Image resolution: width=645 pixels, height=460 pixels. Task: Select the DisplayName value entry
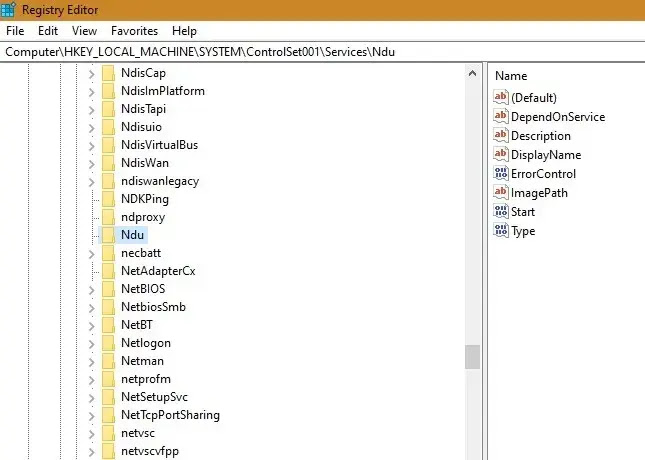[545, 155]
